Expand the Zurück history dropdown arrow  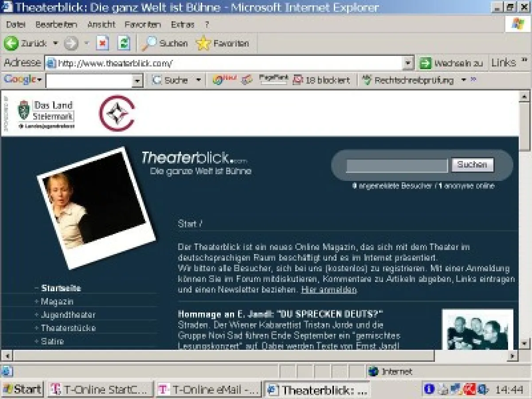click(55, 43)
